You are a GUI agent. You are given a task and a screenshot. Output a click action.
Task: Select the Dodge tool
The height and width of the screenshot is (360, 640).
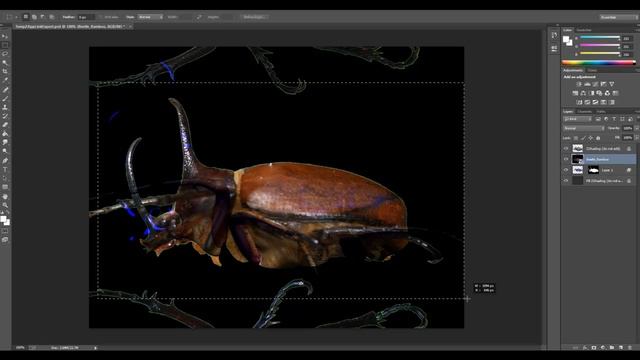coord(5,151)
